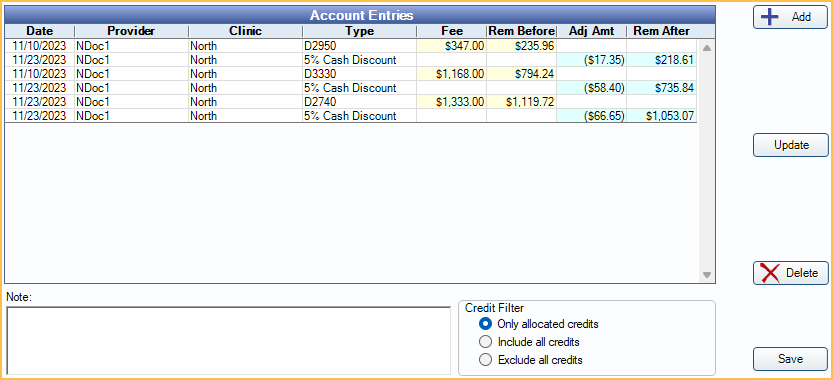Screen dimensions: 833x380
Task: Sort by the Date column header
Action: pos(40,31)
